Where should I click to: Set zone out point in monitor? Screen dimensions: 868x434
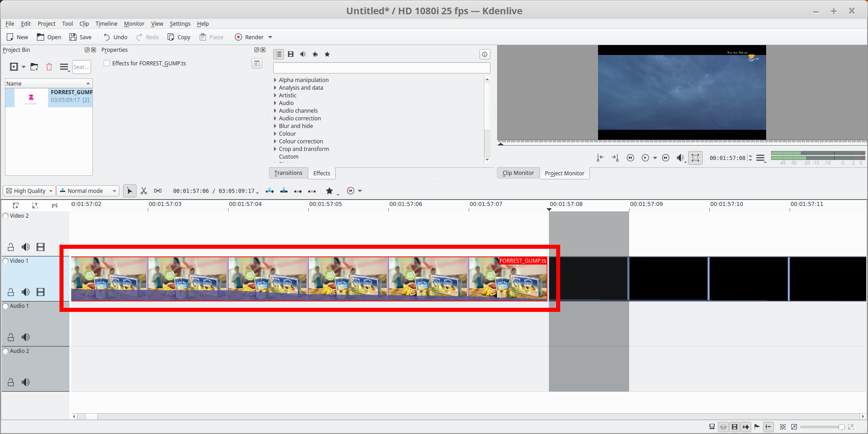615,158
